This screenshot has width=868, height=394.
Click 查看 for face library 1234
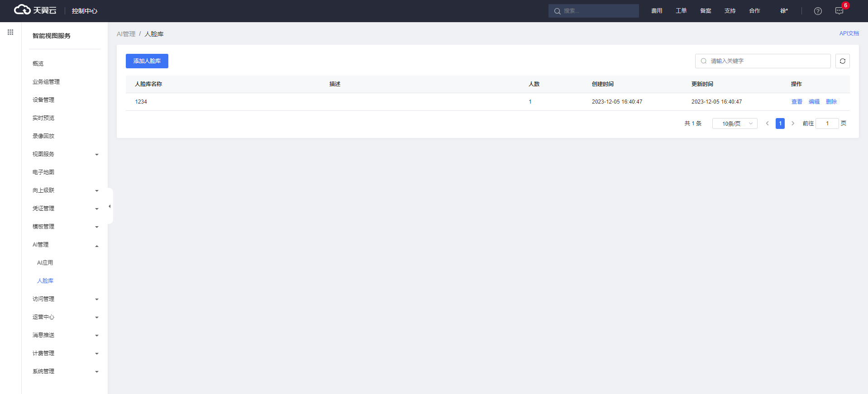click(797, 102)
